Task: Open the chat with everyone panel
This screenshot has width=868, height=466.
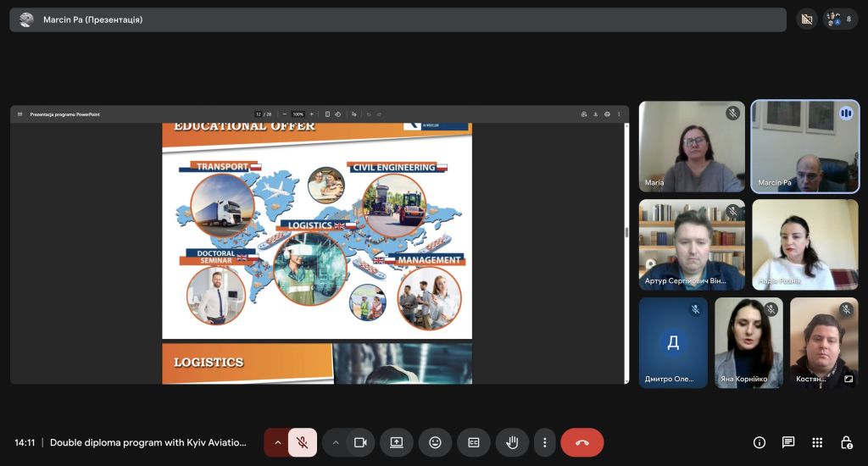Action: coord(788,442)
